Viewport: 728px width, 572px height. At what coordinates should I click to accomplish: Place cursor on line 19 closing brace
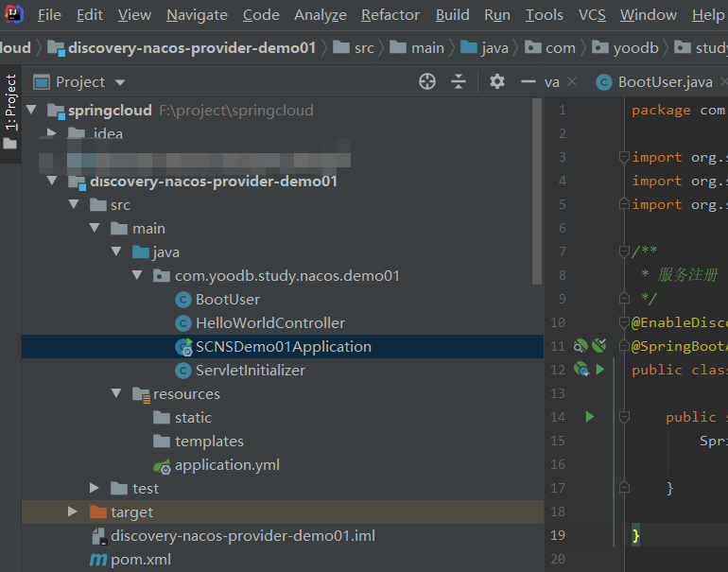click(635, 536)
